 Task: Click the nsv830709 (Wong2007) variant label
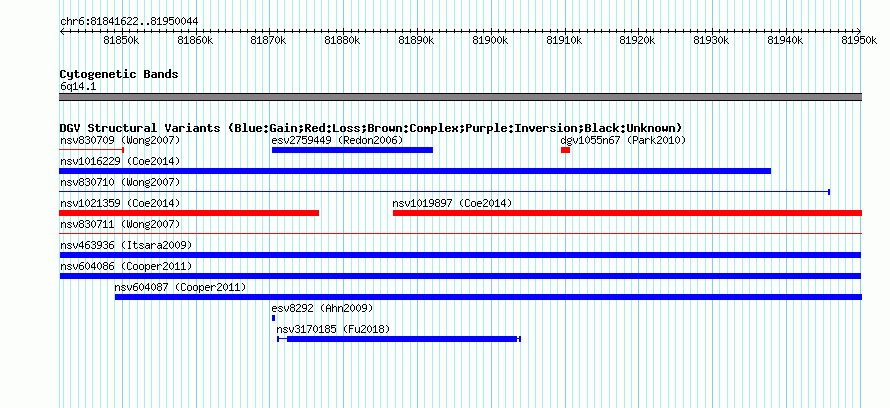click(x=120, y=140)
